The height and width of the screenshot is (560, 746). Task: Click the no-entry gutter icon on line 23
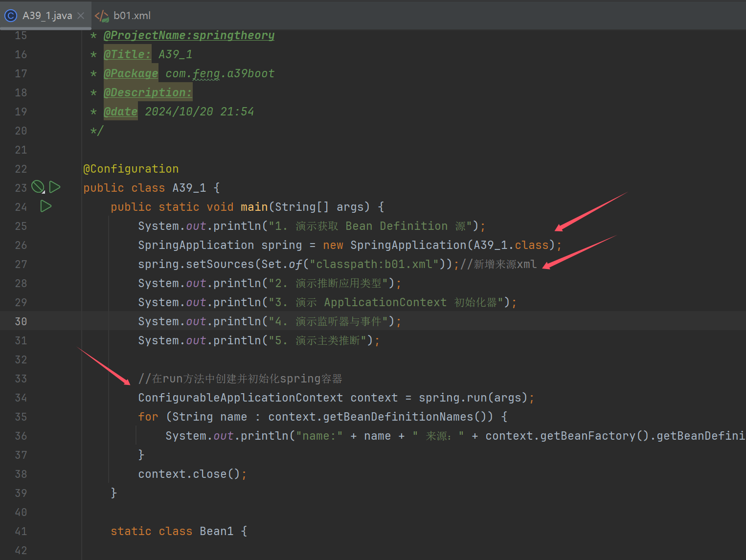point(38,187)
